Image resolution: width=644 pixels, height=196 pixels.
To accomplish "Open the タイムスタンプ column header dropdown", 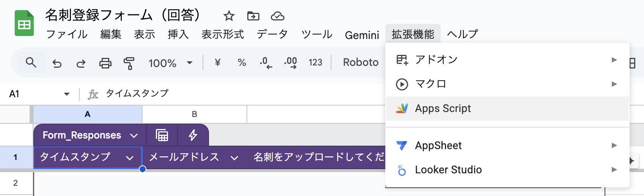I will pyautogui.click(x=130, y=158).
